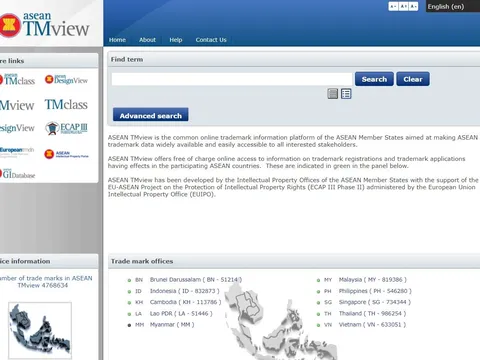The width and height of the screenshot is (480, 360).
Task: Click the Search button
Action: tap(374, 79)
